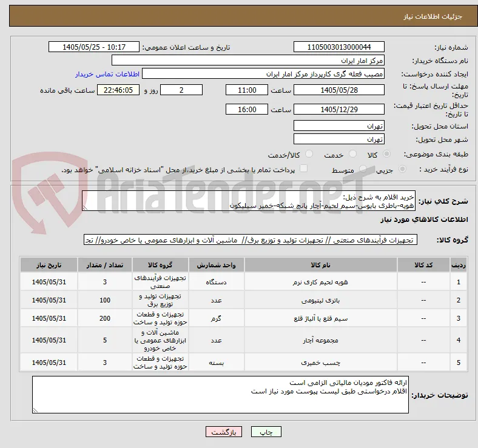
Task: Click the item name سیم قلع یا آلیاژ قلع
Action: tap(320, 318)
